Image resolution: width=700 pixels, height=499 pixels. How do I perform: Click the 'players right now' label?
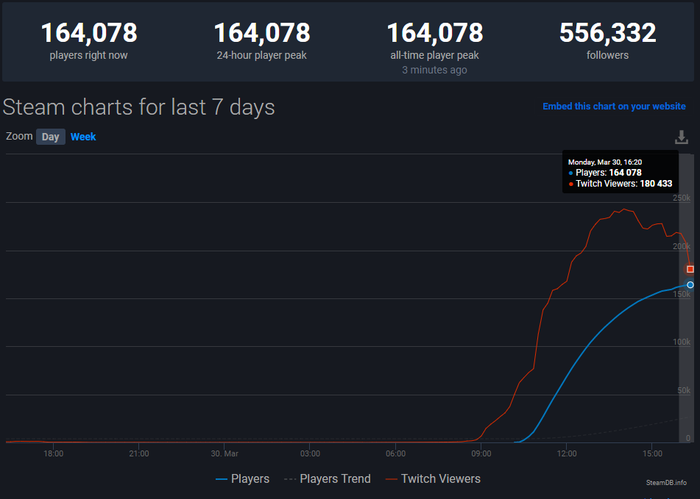(x=88, y=55)
